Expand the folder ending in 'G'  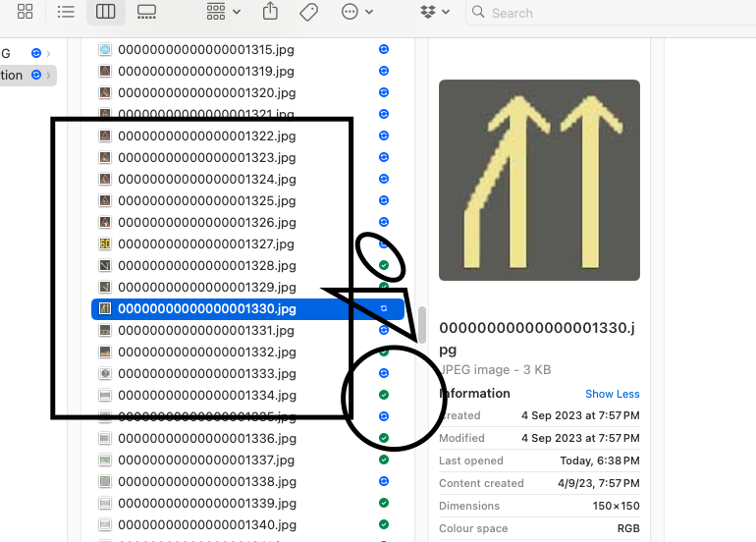pos(48,54)
